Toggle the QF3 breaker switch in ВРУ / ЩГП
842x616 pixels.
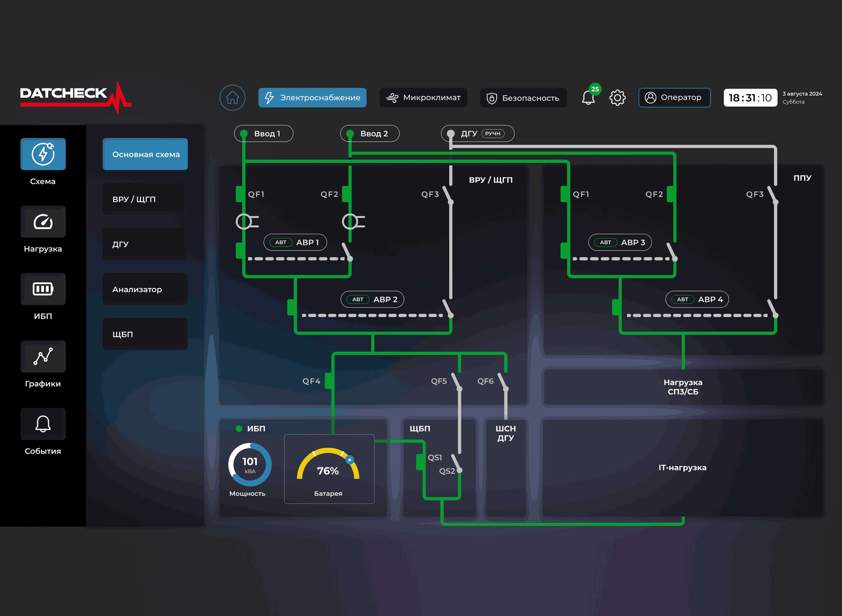(x=447, y=195)
